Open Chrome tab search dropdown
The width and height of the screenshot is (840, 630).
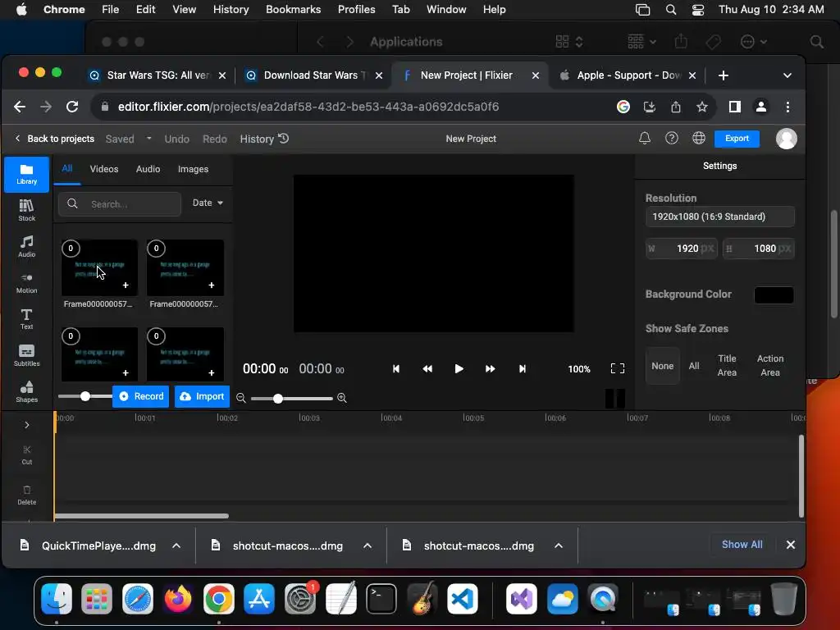(x=787, y=75)
